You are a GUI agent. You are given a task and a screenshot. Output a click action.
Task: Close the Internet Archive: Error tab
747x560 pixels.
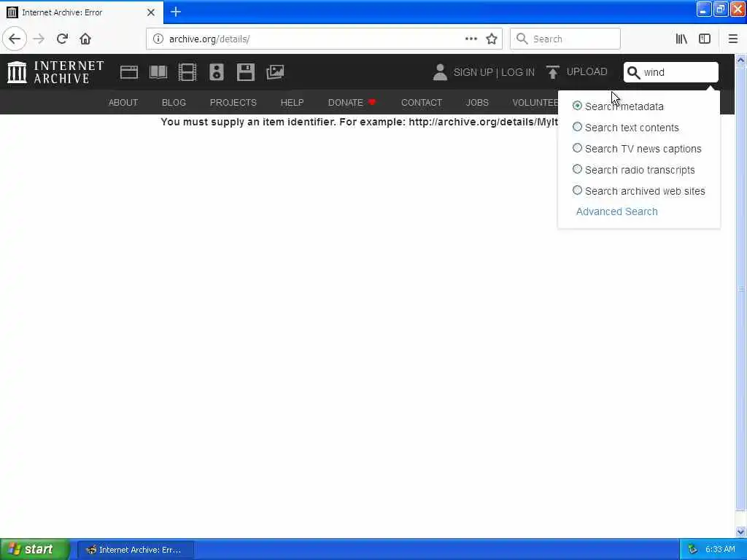point(151,12)
